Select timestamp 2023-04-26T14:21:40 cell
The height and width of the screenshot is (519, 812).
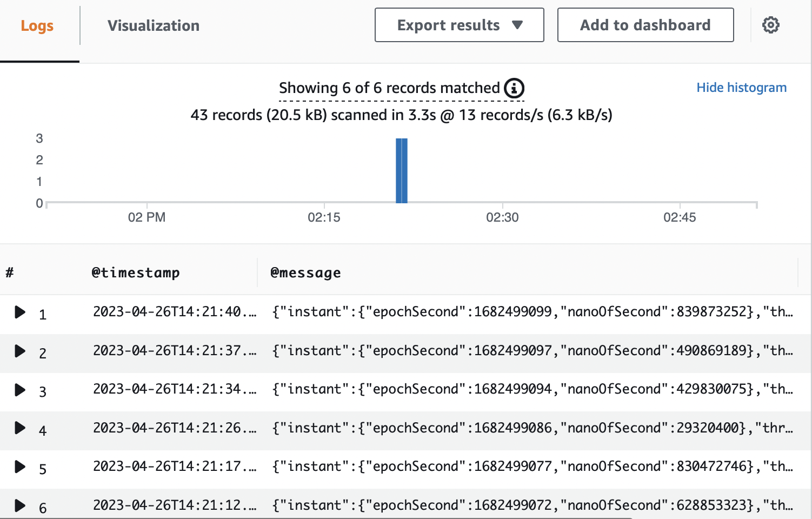tap(174, 312)
